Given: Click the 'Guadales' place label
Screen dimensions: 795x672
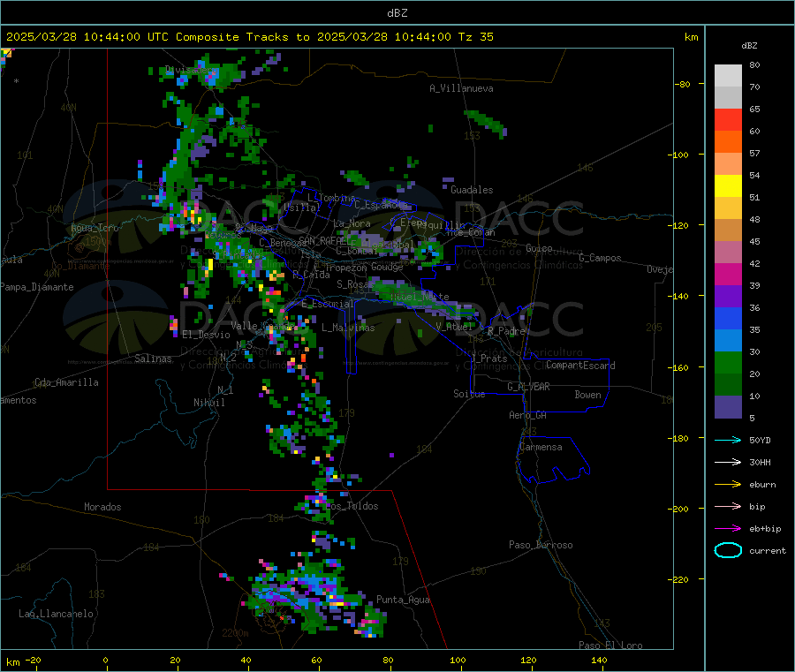Looking at the screenshot, I should [472, 190].
